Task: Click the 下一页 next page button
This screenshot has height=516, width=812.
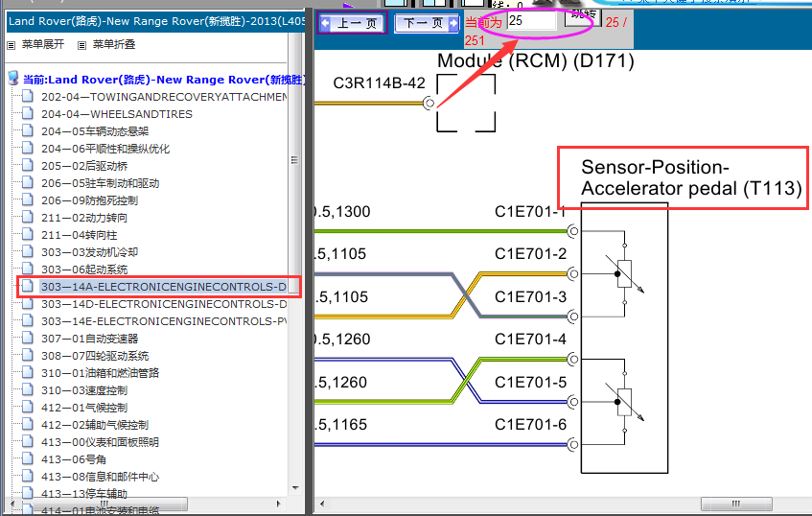Action: pyautogui.click(x=427, y=23)
